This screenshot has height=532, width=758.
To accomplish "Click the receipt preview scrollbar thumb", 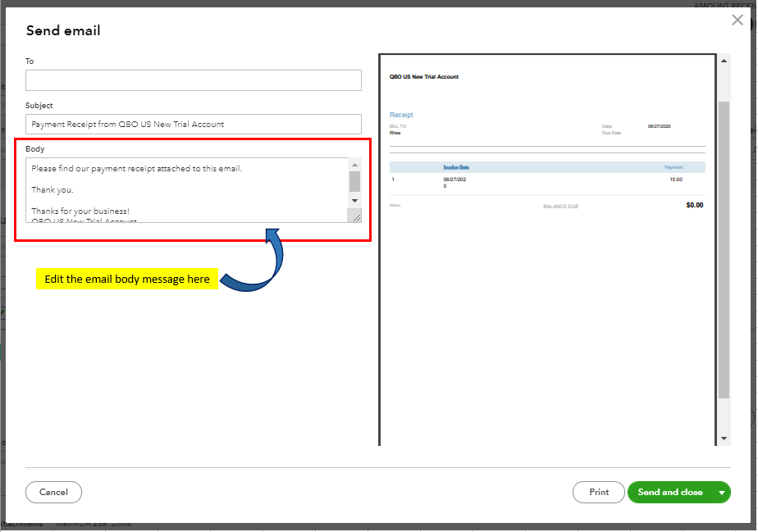I will click(x=724, y=250).
